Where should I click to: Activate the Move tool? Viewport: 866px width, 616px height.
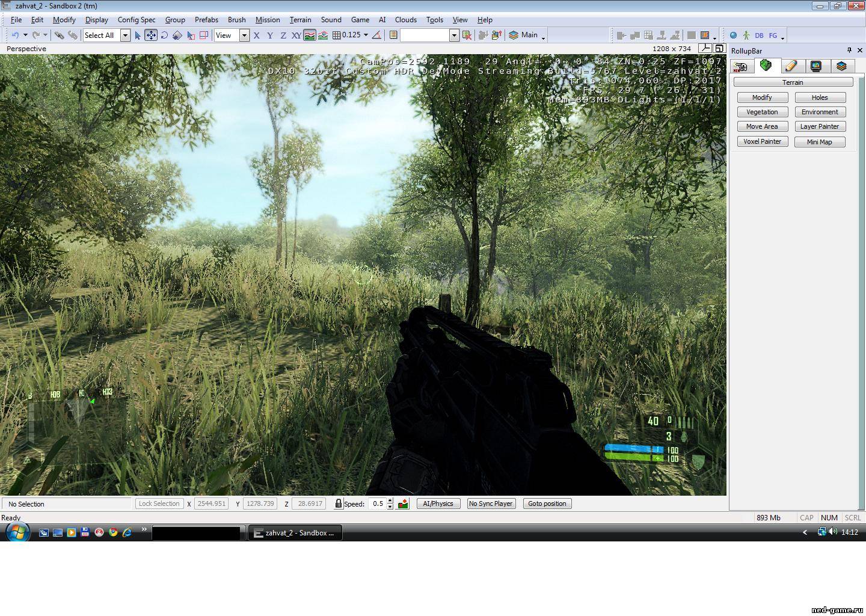click(151, 35)
